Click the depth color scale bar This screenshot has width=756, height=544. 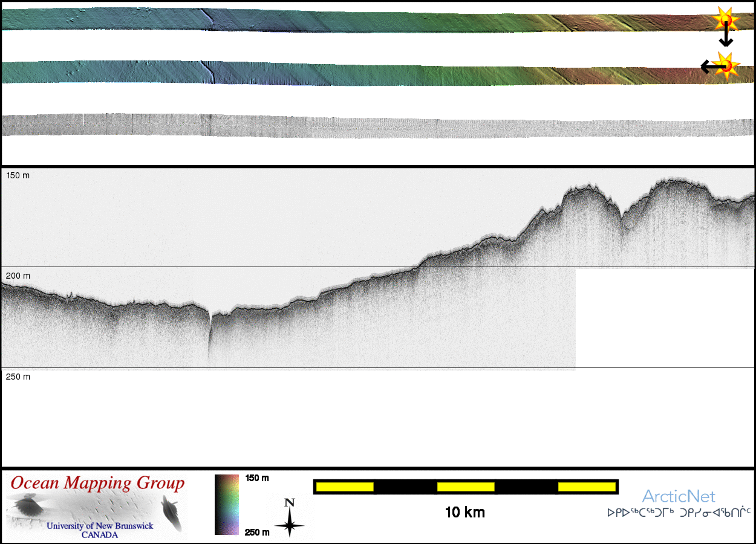(x=227, y=505)
